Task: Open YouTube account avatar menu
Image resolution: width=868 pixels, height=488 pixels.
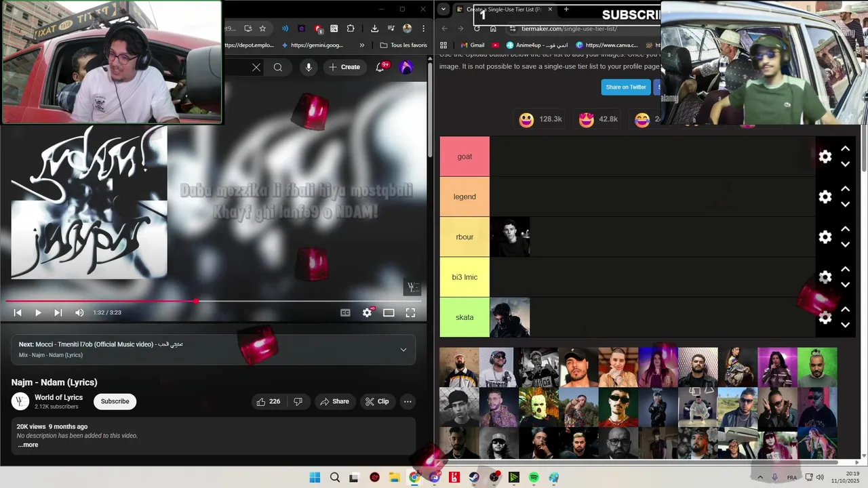Action: 406,67
